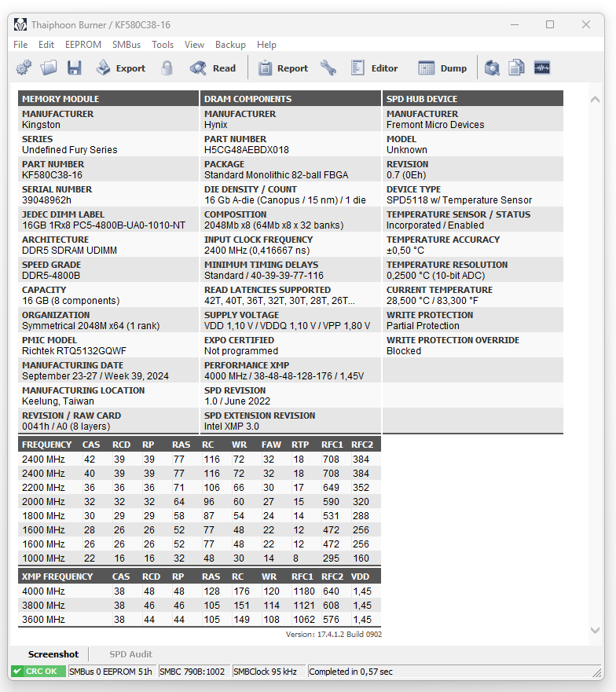Open the File menu

point(20,45)
